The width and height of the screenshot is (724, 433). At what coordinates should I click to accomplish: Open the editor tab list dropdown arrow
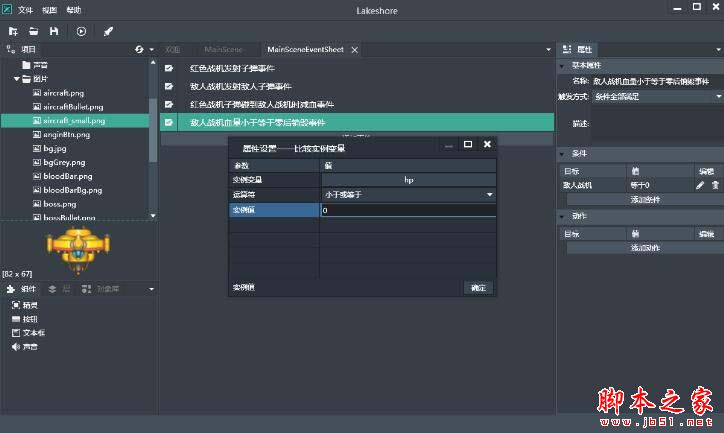549,49
